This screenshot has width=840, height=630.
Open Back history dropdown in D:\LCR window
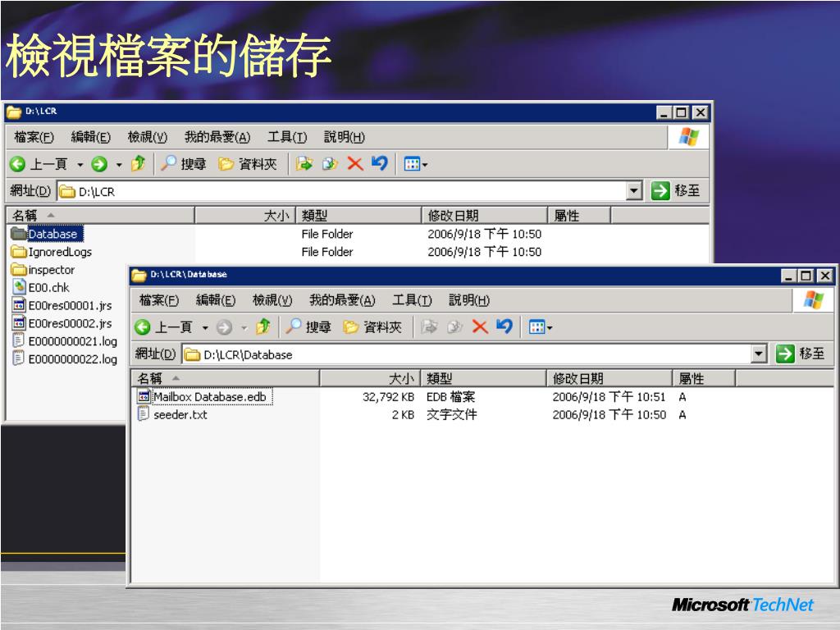tap(80, 164)
